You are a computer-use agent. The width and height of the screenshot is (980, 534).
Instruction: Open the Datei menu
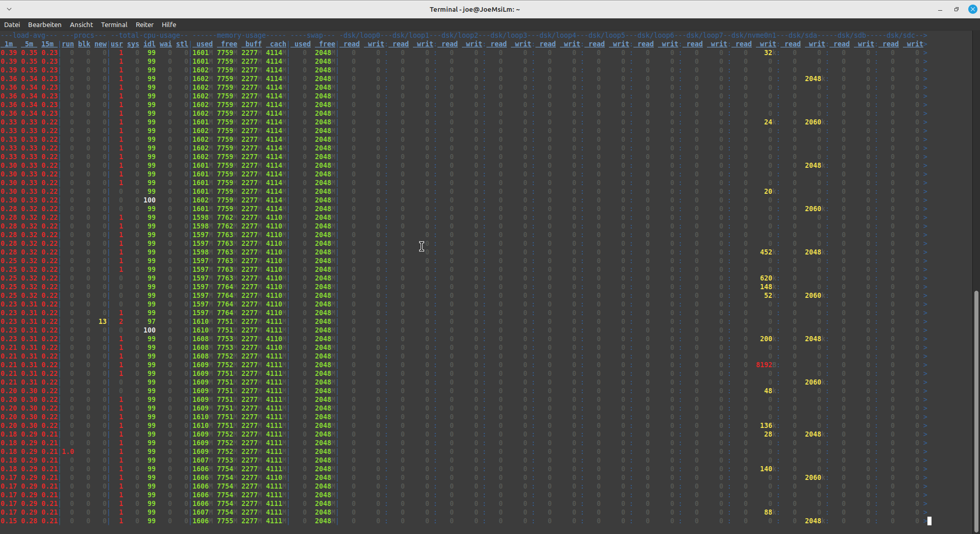click(12, 24)
